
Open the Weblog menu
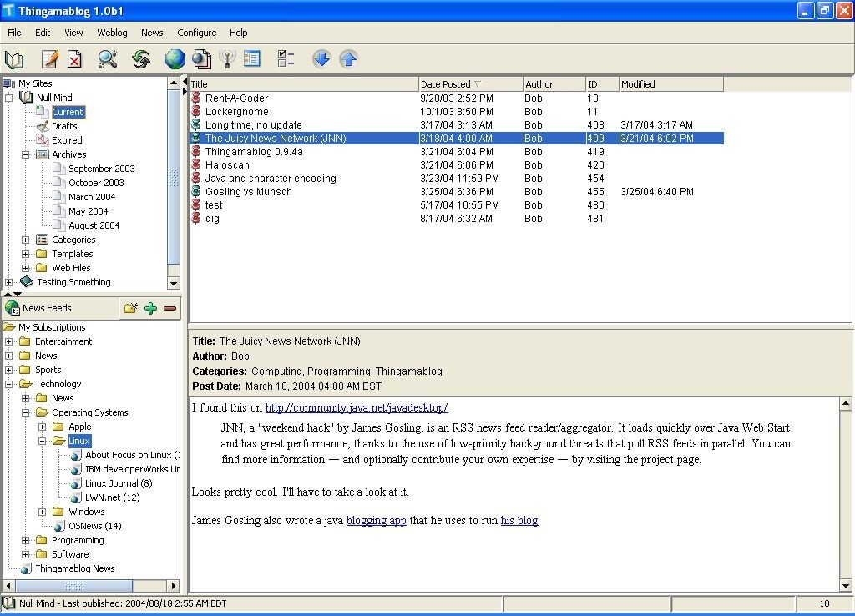pos(112,33)
